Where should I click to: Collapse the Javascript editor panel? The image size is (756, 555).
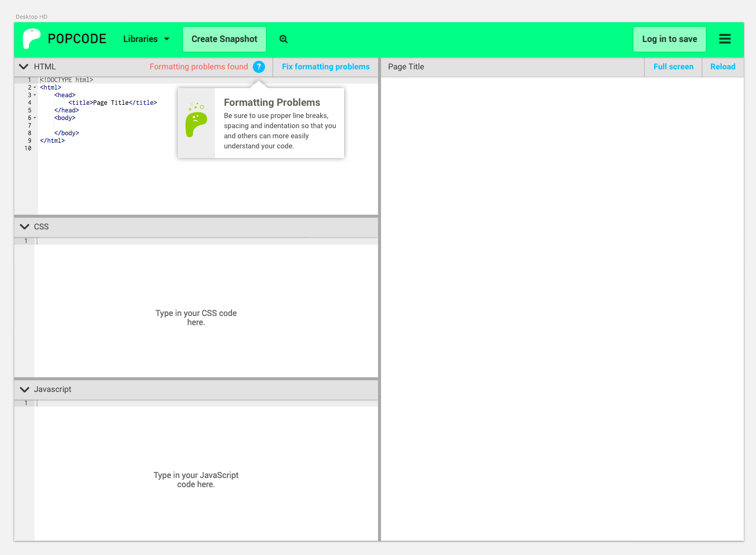click(24, 389)
